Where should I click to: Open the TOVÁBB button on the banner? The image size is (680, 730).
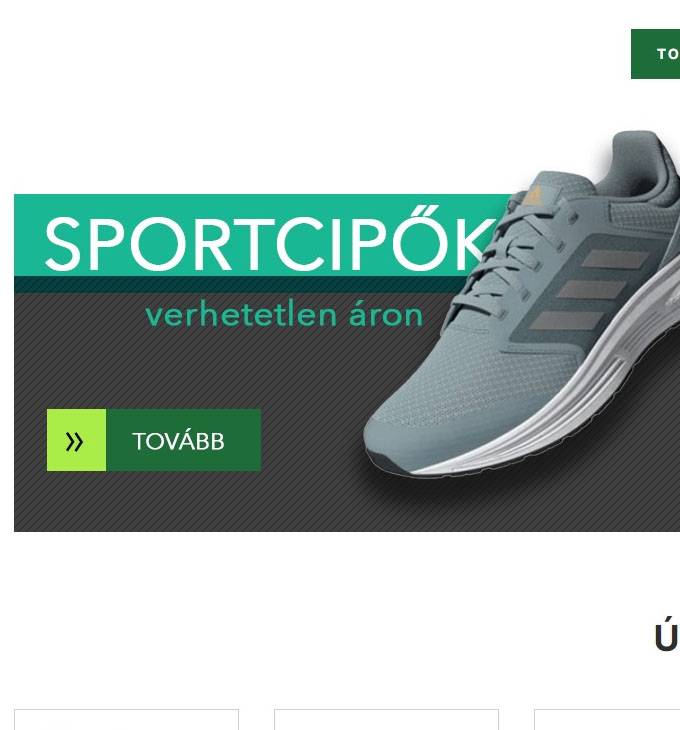[154, 440]
